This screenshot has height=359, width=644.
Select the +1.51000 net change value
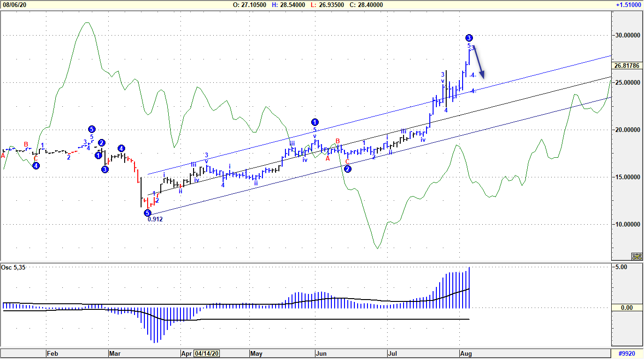click(627, 5)
